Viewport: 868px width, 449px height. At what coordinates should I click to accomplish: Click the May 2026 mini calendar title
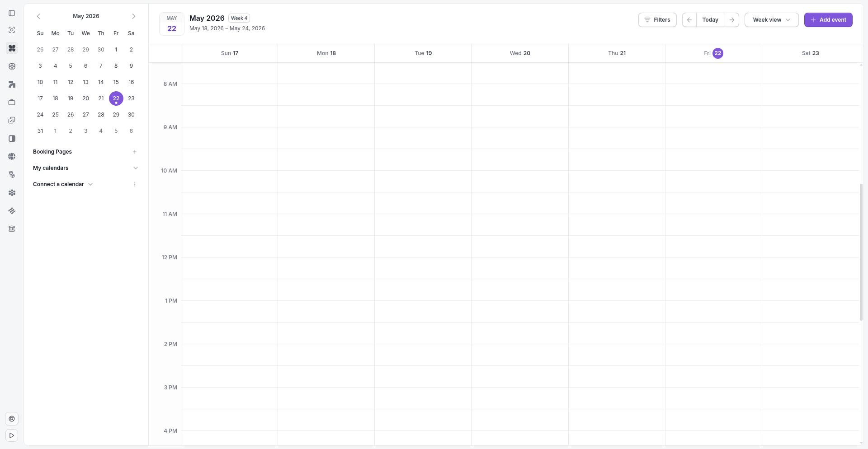pos(86,16)
